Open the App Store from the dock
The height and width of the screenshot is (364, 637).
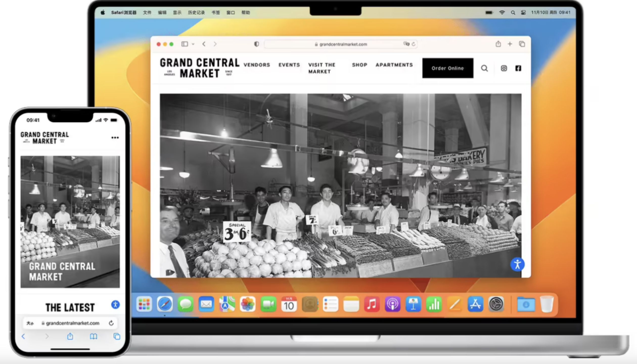tap(475, 304)
